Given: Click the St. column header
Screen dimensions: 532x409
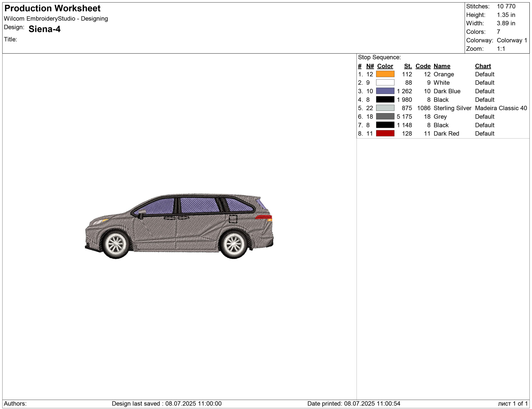Looking at the screenshot, I should click(x=408, y=66).
